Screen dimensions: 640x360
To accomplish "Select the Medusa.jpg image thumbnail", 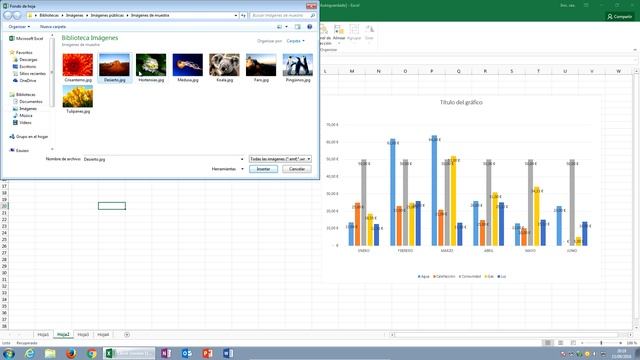I will 188,65.
